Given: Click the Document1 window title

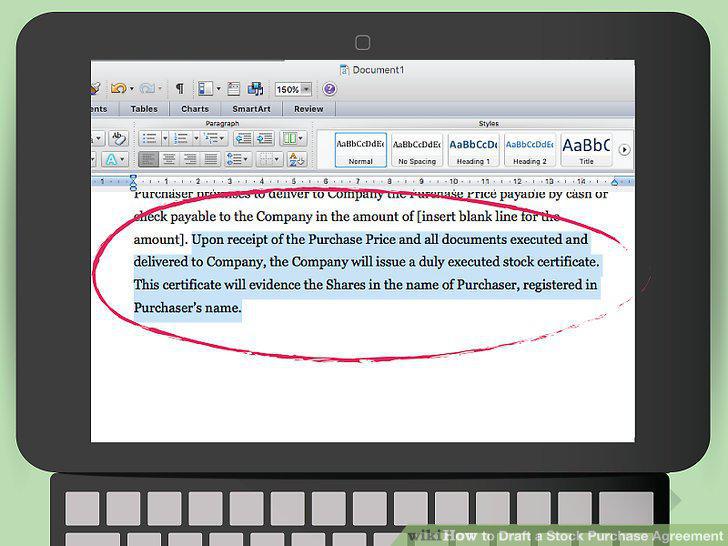Looking at the screenshot, I should coord(378,70).
